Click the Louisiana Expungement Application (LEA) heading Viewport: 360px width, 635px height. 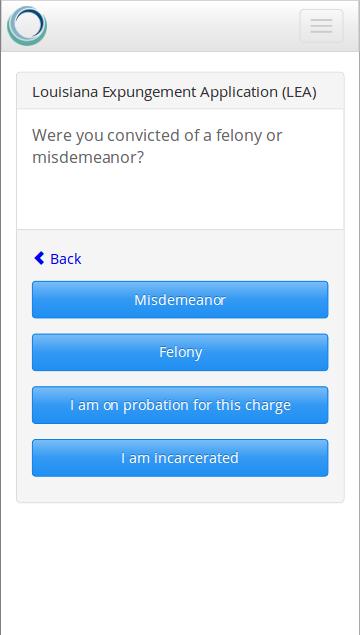174,92
